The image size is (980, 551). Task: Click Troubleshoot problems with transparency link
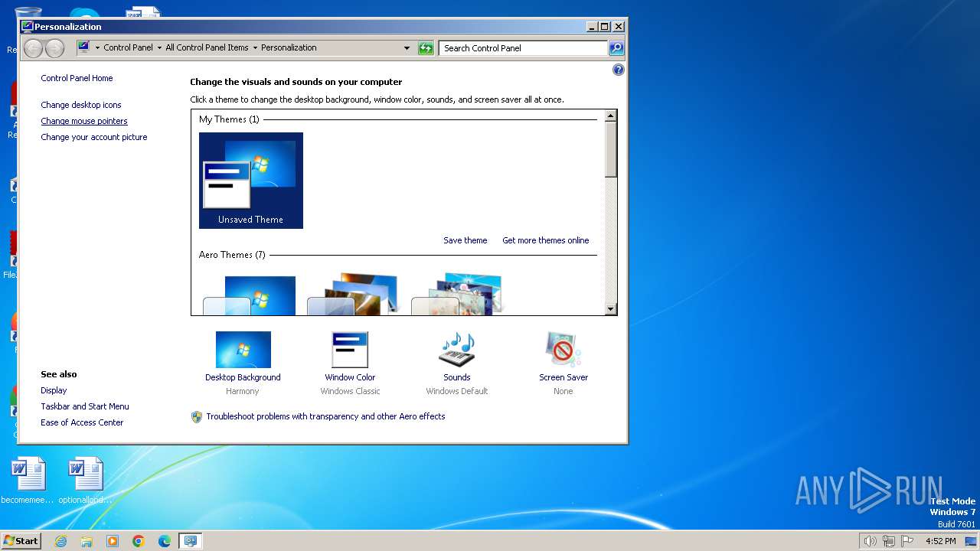tap(325, 416)
